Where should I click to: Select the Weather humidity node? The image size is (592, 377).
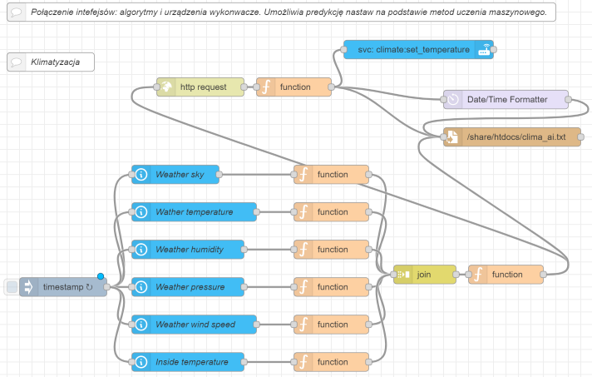point(188,249)
